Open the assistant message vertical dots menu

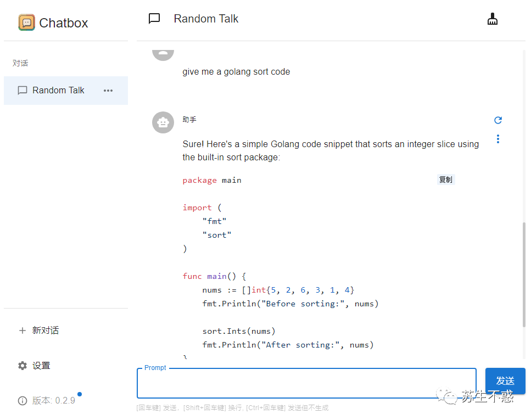pyautogui.click(x=498, y=139)
